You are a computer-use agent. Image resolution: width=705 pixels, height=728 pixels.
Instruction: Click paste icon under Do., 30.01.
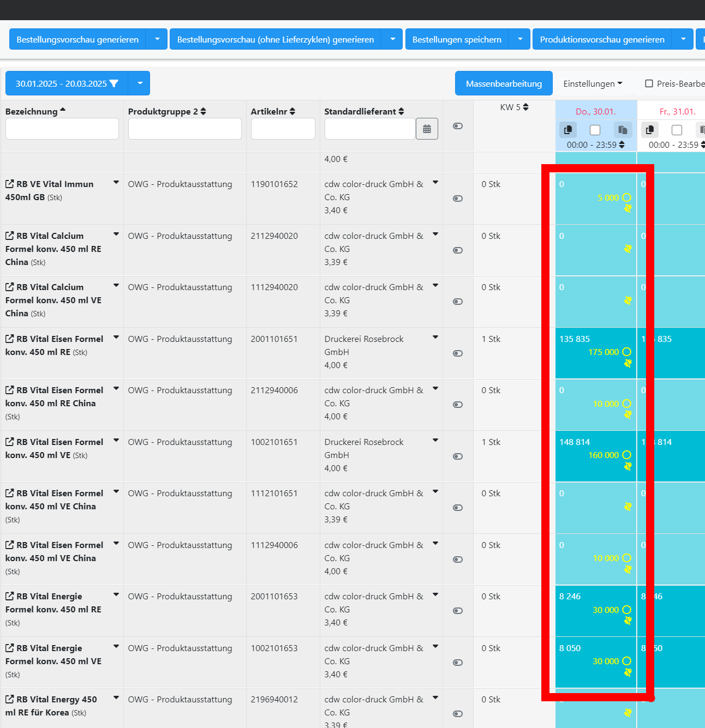coord(623,130)
